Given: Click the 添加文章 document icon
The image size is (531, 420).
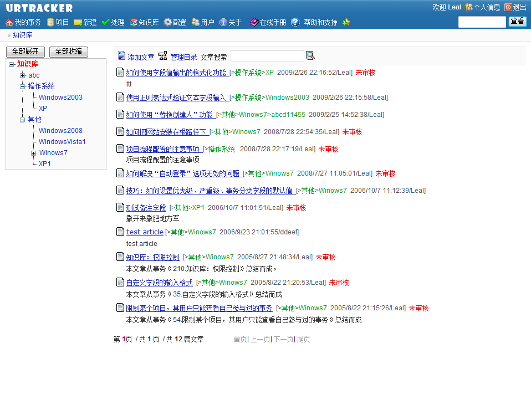Looking at the screenshot, I should click(x=121, y=56).
